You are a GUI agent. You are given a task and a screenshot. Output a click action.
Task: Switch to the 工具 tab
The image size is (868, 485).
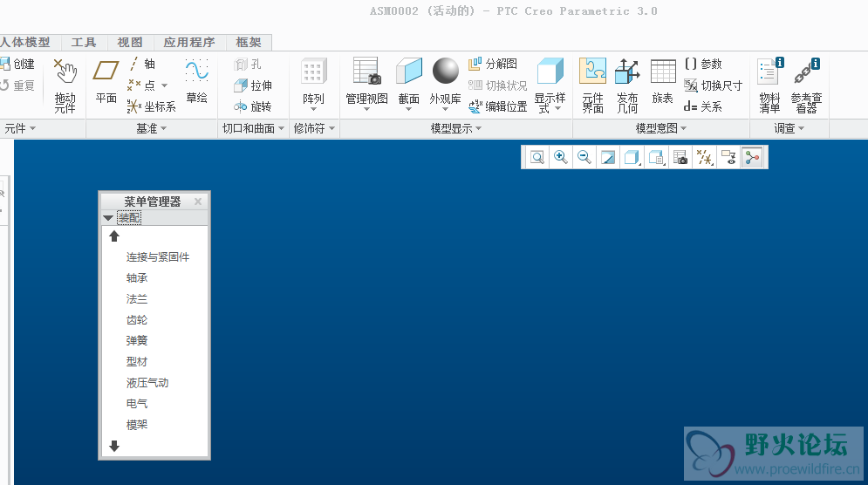pyautogui.click(x=84, y=42)
